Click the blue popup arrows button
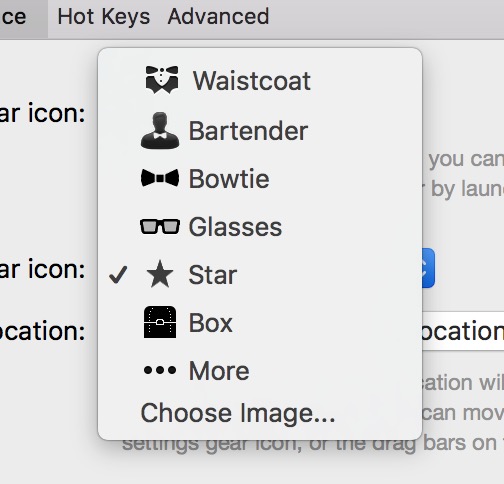This screenshot has width=504, height=484. pyautogui.click(x=428, y=268)
